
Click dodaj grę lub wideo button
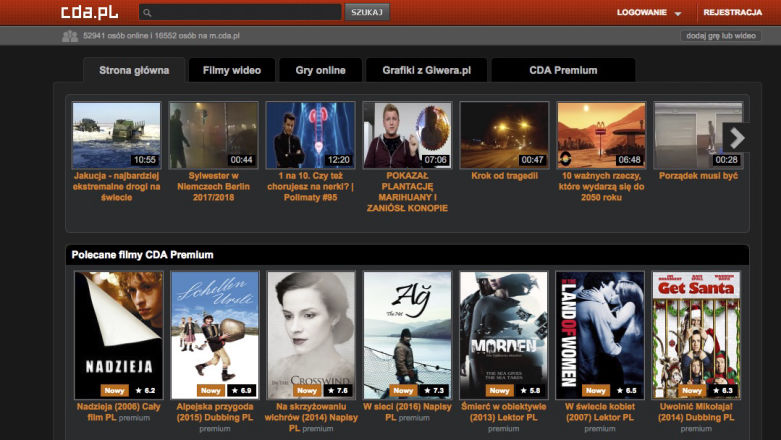(721, 36)
